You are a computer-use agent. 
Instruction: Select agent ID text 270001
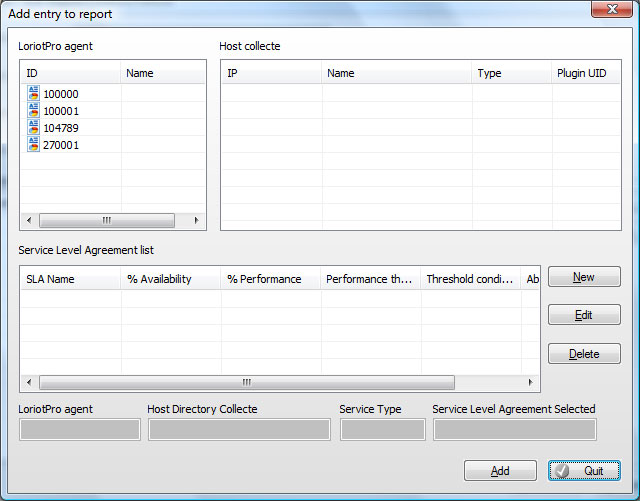(61, 145)
